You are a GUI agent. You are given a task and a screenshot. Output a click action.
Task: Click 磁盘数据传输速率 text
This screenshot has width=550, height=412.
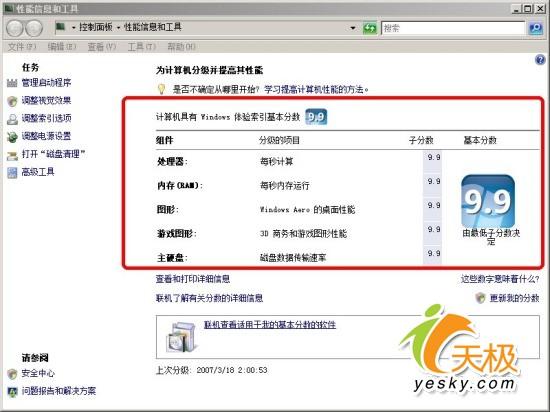point(293,258)
